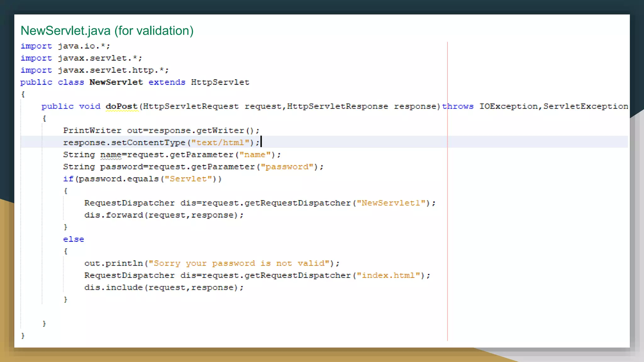Click the final closing brace of the class
This screenshot has width=644, height=362.
point(23,336)
